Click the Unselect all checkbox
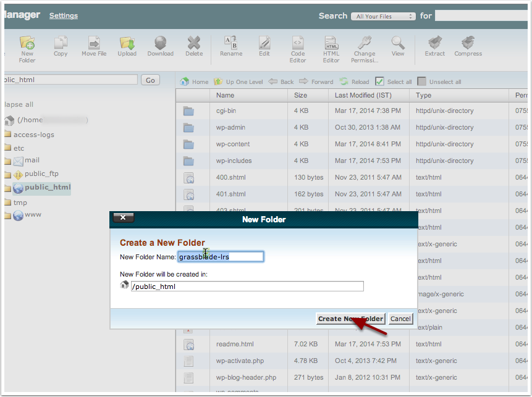This screenshot has height=397, width=532. [x=422, y=81]
